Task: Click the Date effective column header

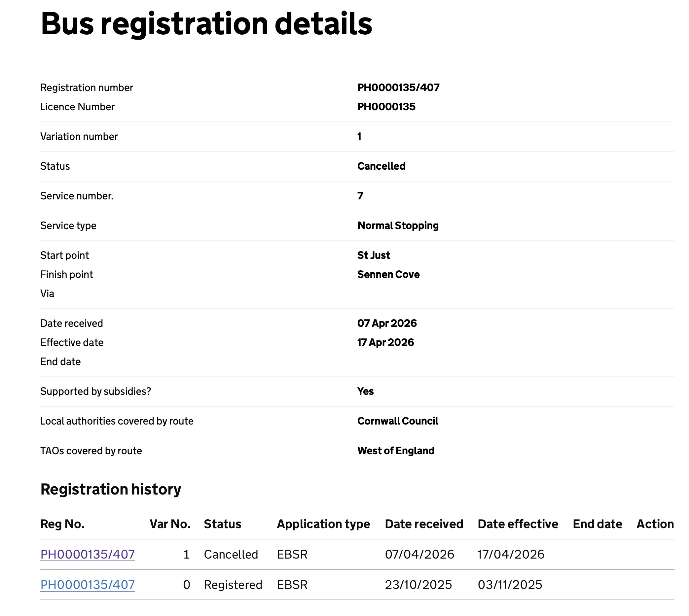Action: pos(518,524)
